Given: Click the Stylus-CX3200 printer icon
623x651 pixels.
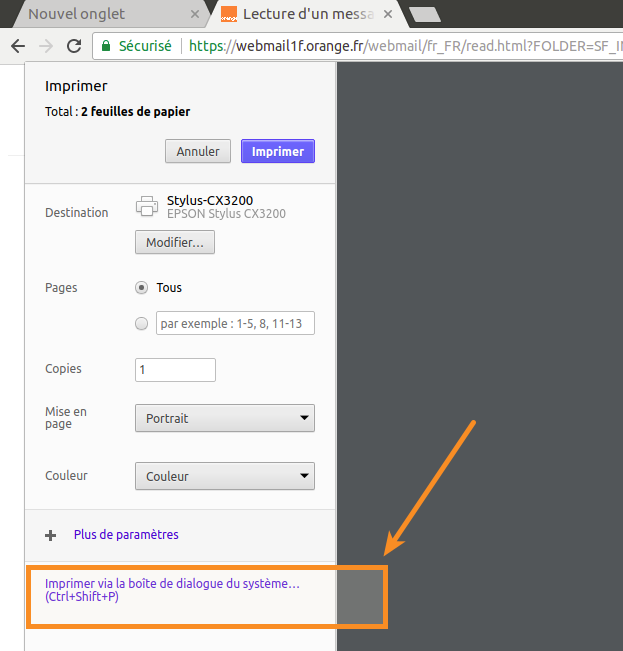Looking at the screenshot, I should tap(147, 206).
